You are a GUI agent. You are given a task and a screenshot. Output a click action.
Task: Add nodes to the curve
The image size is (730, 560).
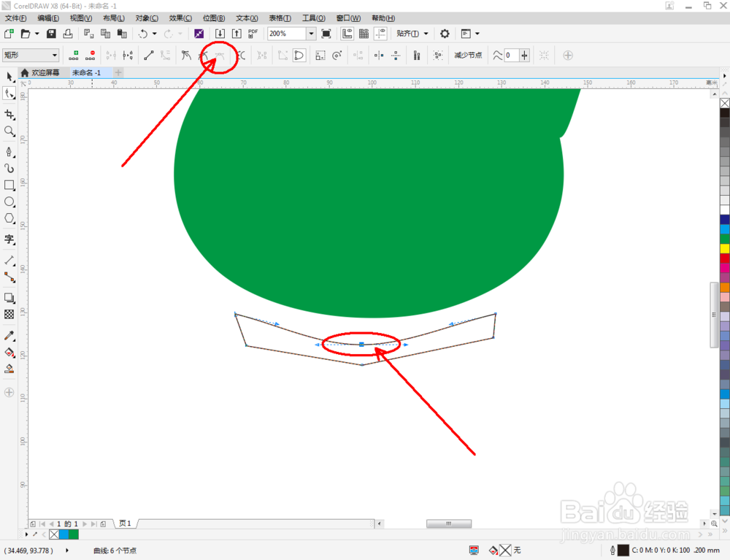click(74, 55)
